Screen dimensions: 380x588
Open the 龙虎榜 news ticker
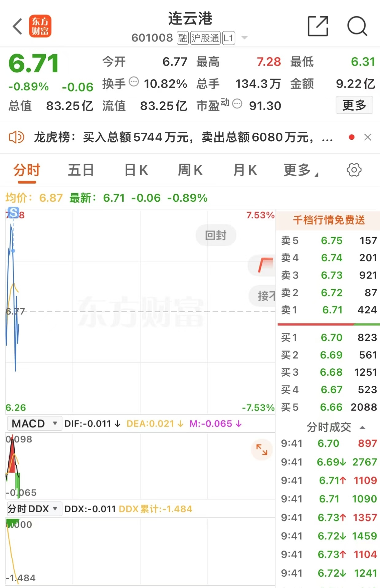pos(183,137)
